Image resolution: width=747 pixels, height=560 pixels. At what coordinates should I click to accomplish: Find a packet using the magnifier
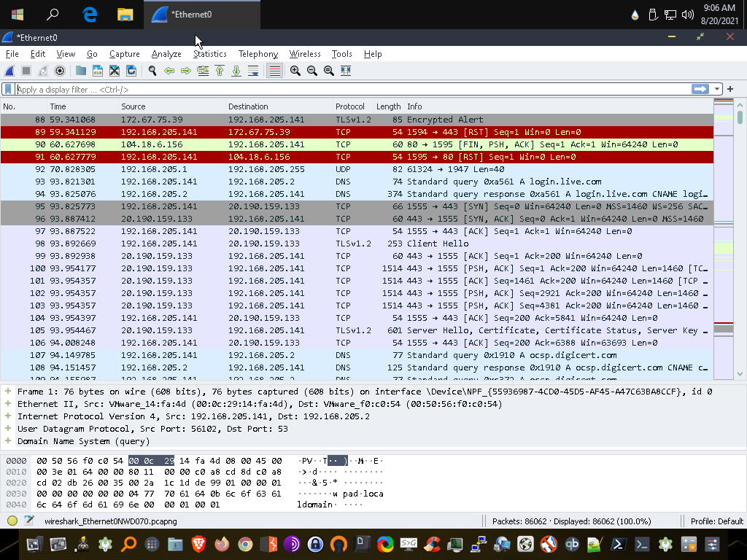click(152, 71)
